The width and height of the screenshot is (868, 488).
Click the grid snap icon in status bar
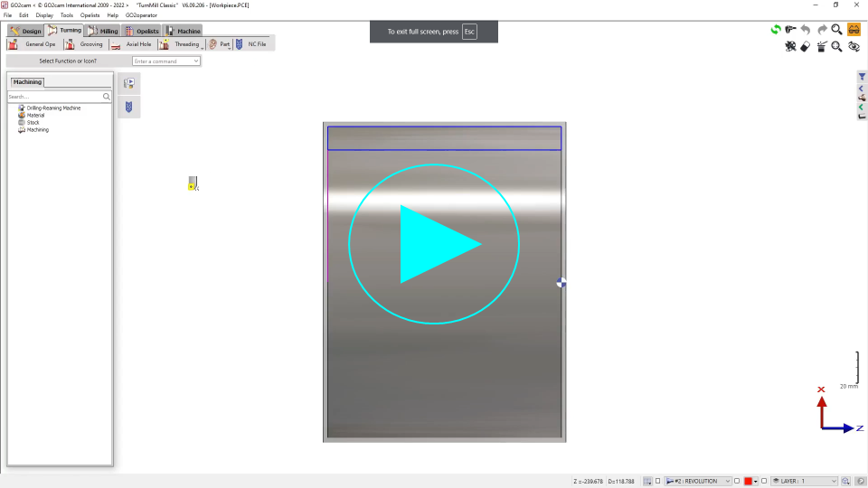(647, 482)
